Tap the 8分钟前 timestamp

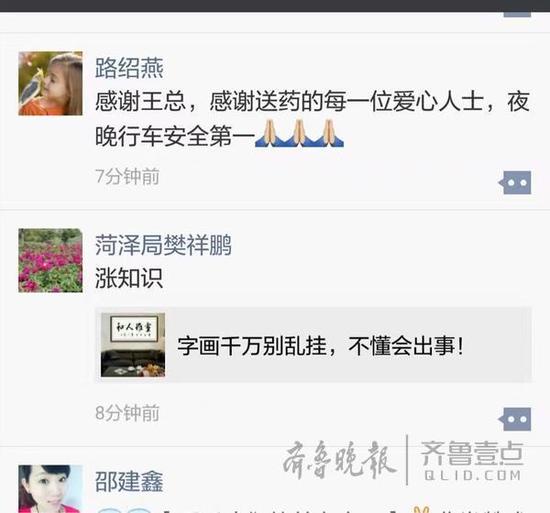pos(127,413)
